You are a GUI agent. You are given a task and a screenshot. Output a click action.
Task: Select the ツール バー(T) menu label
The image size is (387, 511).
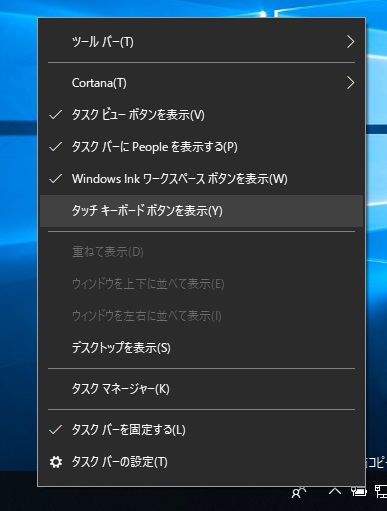(103, 42)
